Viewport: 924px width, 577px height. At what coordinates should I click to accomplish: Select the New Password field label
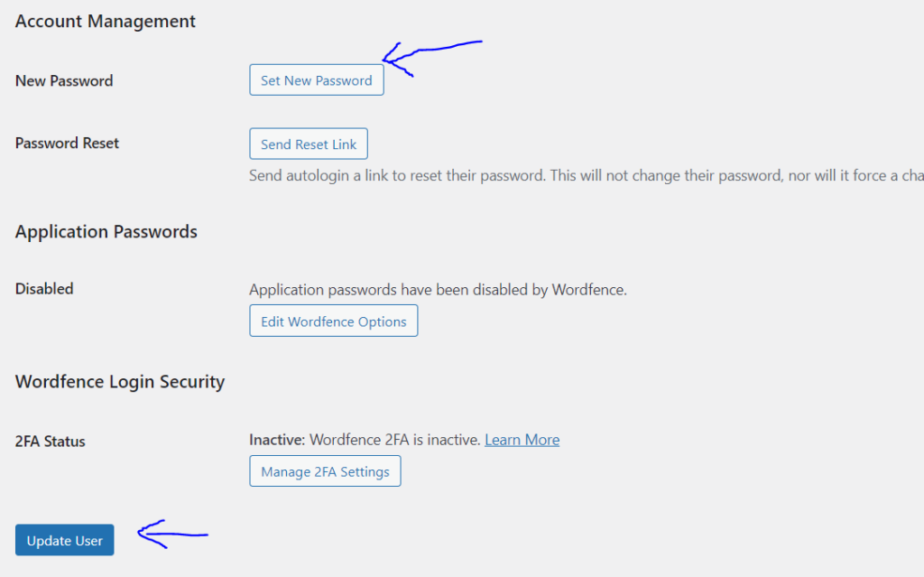[x=64, y=81]
